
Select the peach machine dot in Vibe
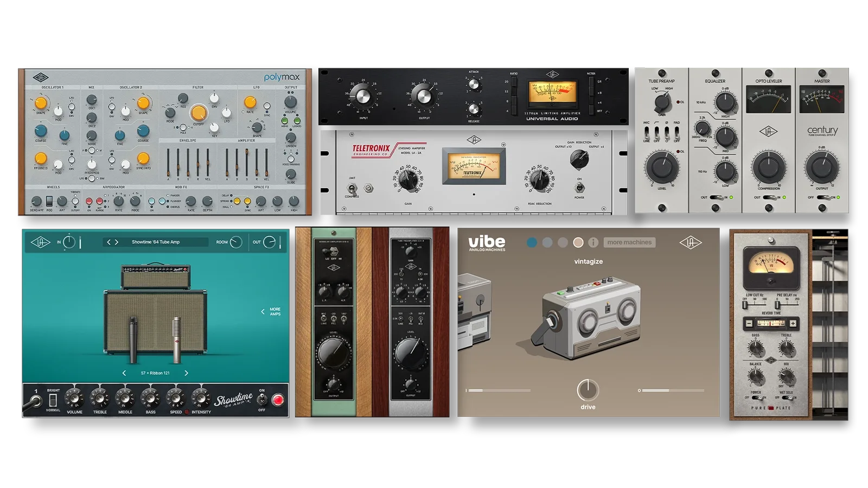578,242
